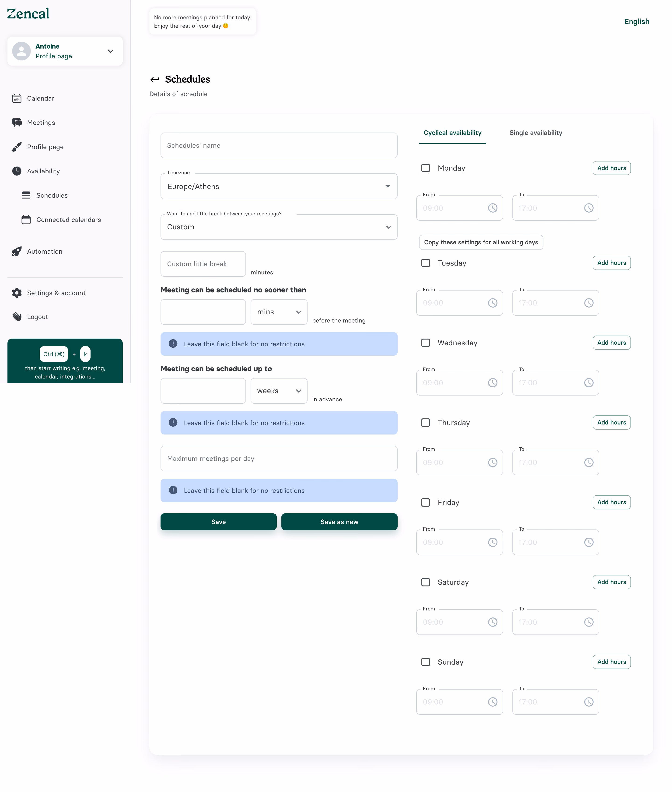
Task: Click clock icon in Tuesday From field
Action: click(x=493, y=303)
